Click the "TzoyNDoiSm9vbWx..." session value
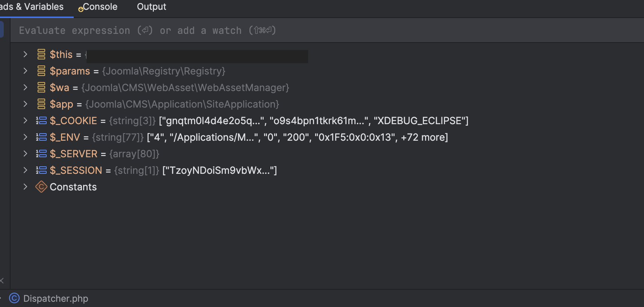The image size is (644, 307). [x=220, y=170]
